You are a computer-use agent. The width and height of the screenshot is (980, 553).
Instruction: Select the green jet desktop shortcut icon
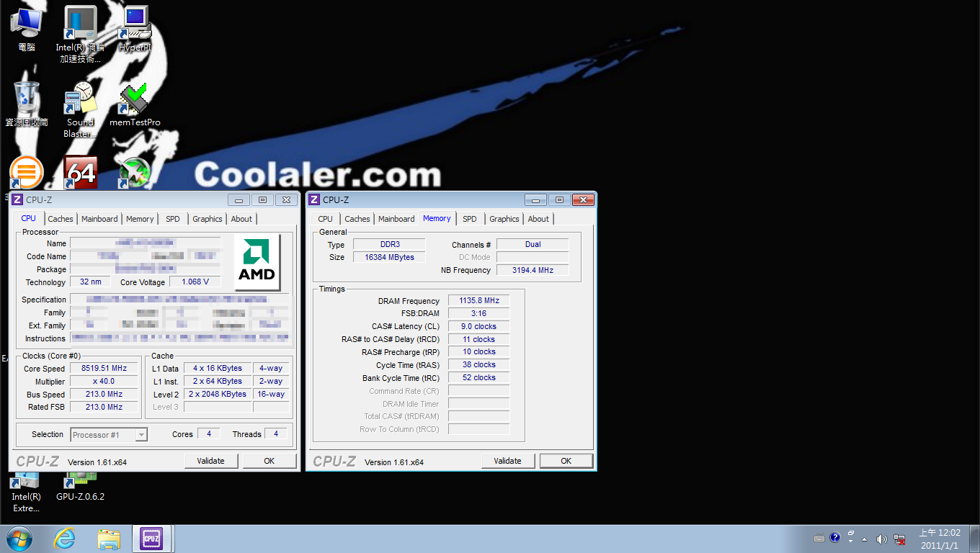(135, 174)
